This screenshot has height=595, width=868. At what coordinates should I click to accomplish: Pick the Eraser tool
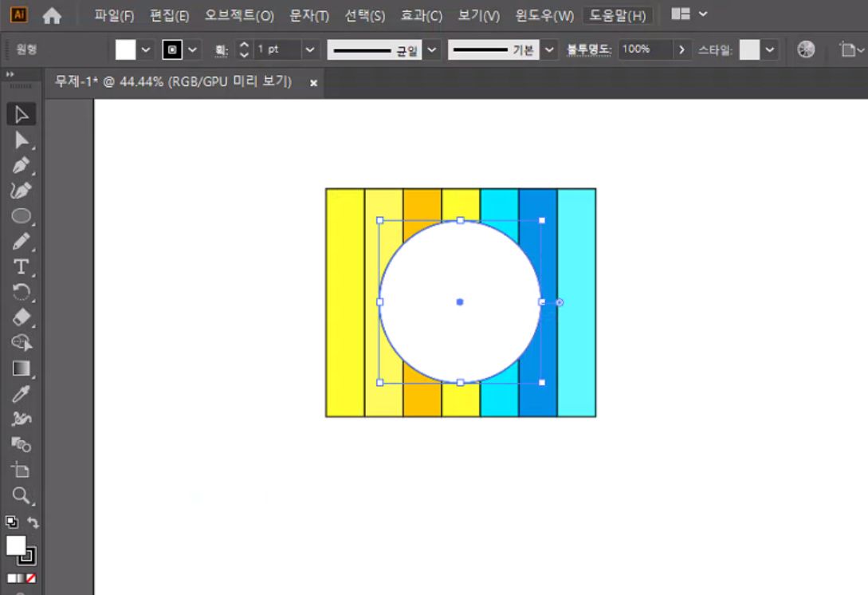pyautogui.click(x=22, y=317)
